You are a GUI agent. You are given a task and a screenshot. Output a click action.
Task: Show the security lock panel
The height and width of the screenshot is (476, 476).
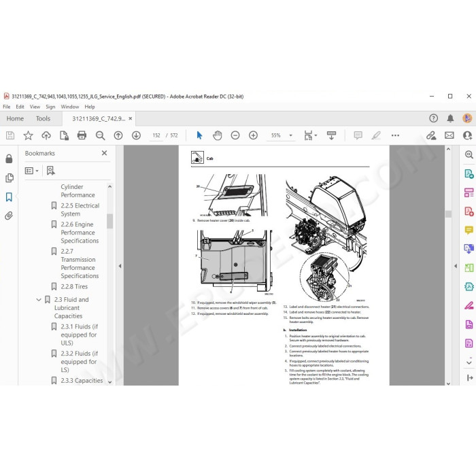pos(9,158)
